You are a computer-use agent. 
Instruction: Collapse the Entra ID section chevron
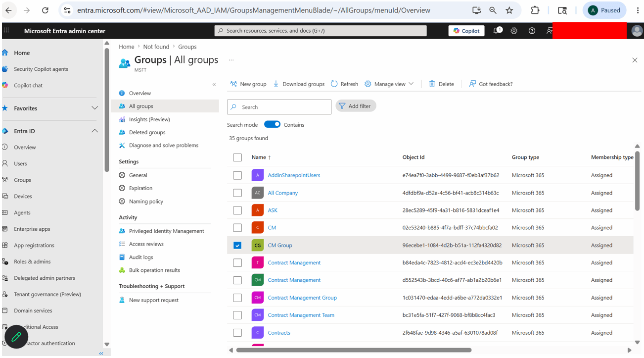94,131
